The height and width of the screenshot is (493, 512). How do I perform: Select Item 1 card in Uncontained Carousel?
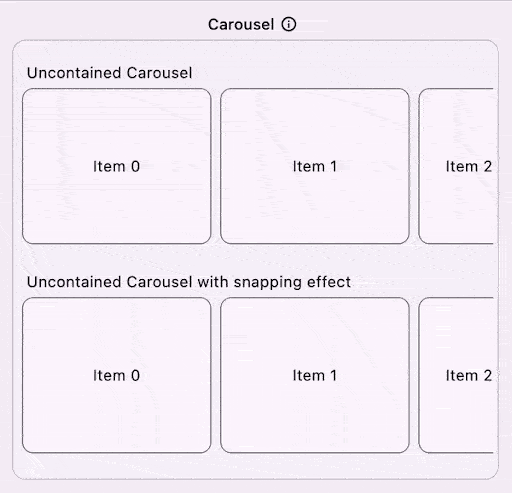(x=315, y=166)
